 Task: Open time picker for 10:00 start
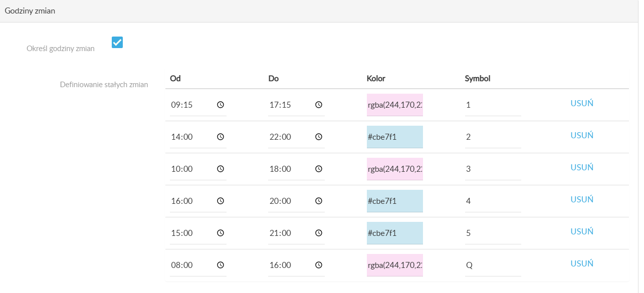[x=220, y=169]
